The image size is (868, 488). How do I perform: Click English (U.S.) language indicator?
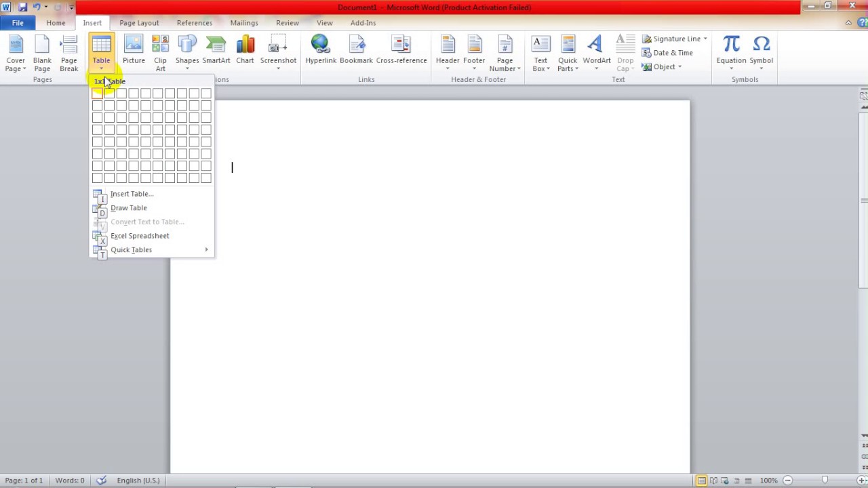click(138, 481)
